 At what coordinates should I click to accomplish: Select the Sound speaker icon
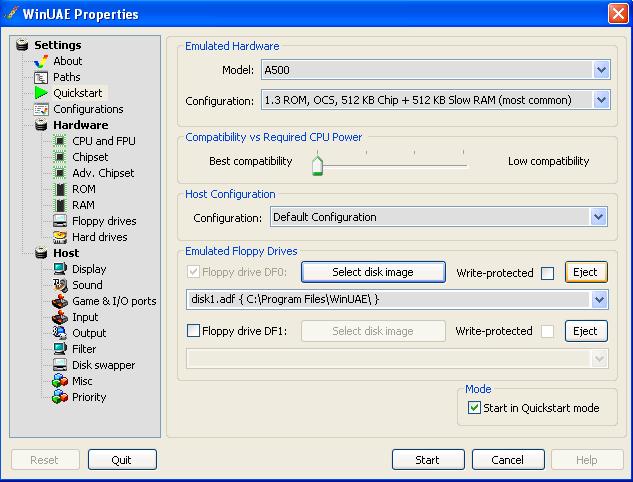tap(60, 285)
